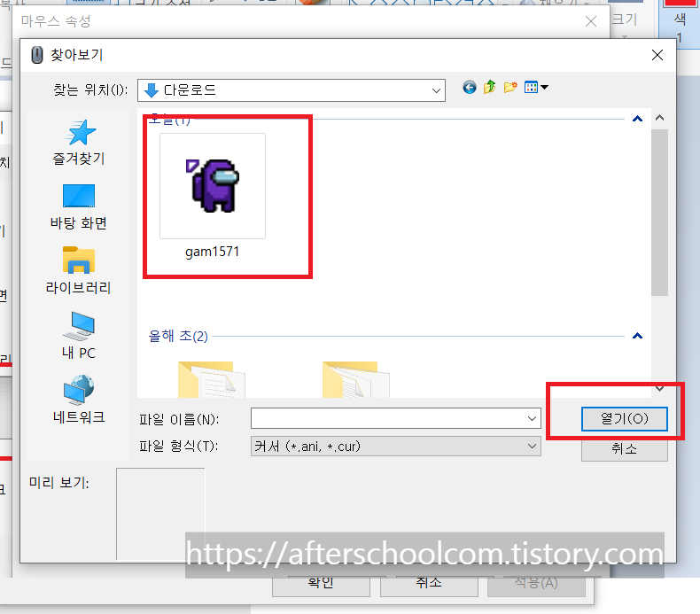
Task: Create a new folder with toolbar icon
Action: (x=510, y=87)
